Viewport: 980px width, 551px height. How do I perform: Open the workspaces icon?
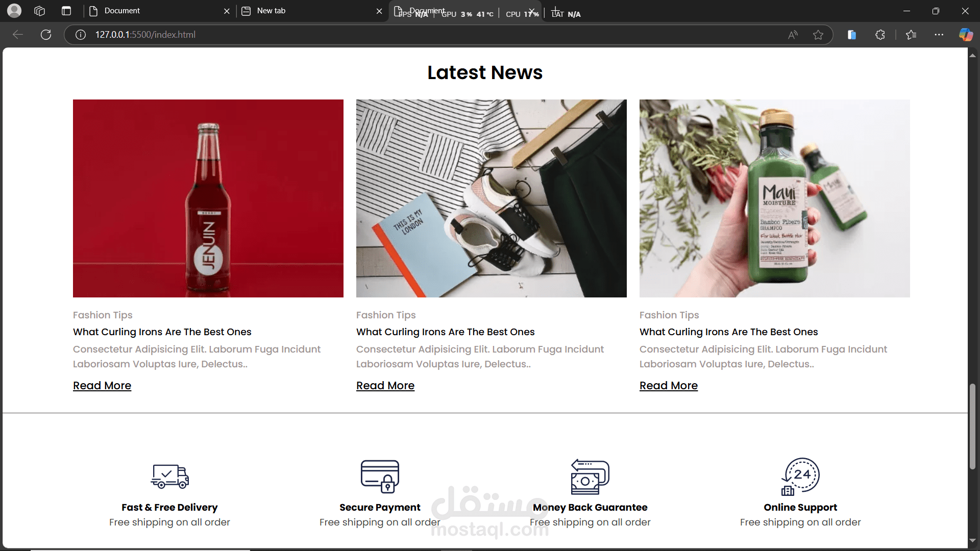[40, 11]
